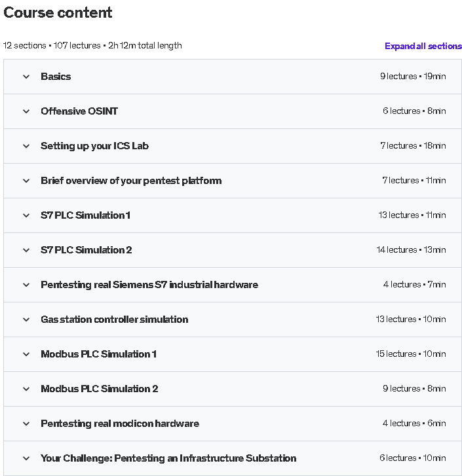Screen dimensions: 462x476
Task: Click the Setting up your ICS Lab title
Action: (94, 146)
